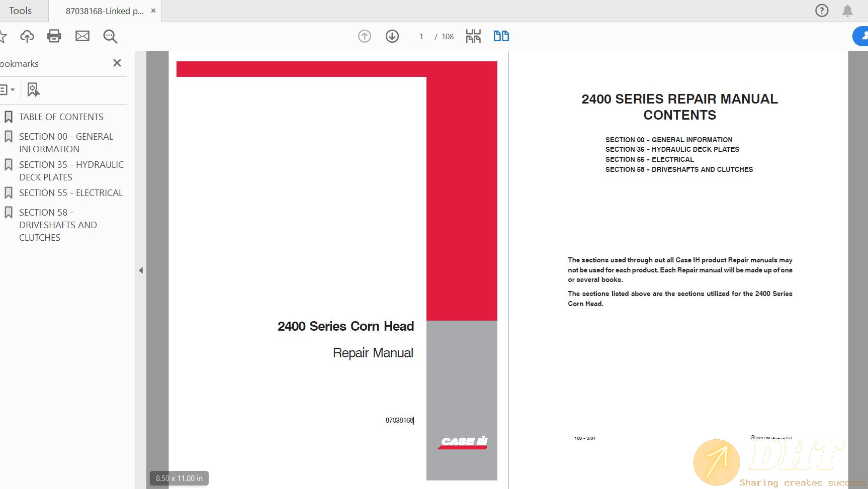Print the repair manual document

[54, 36]
